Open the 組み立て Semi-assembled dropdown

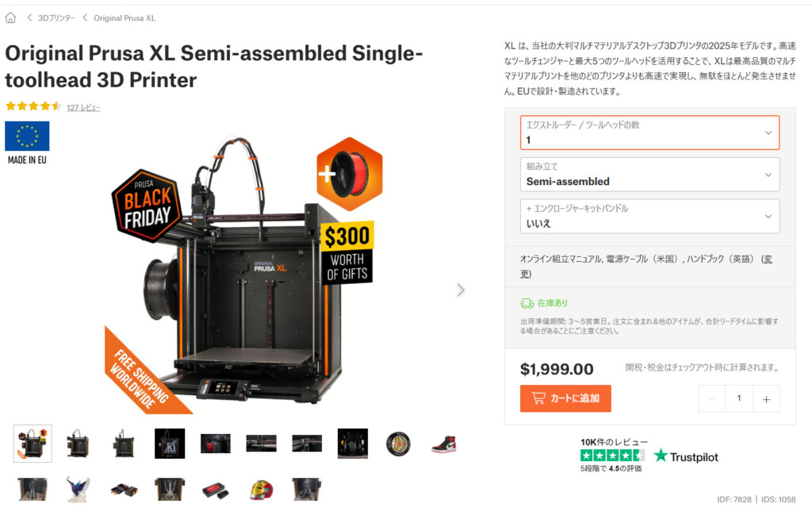[x=649, y=175]
